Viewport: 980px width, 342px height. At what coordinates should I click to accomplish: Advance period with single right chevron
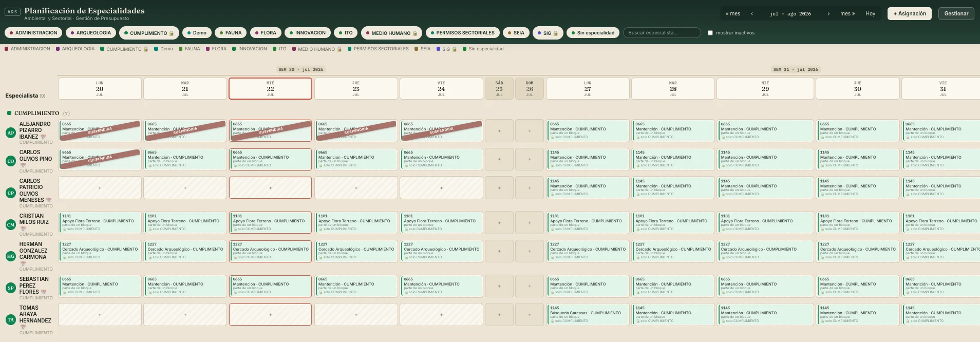(828, 14)
